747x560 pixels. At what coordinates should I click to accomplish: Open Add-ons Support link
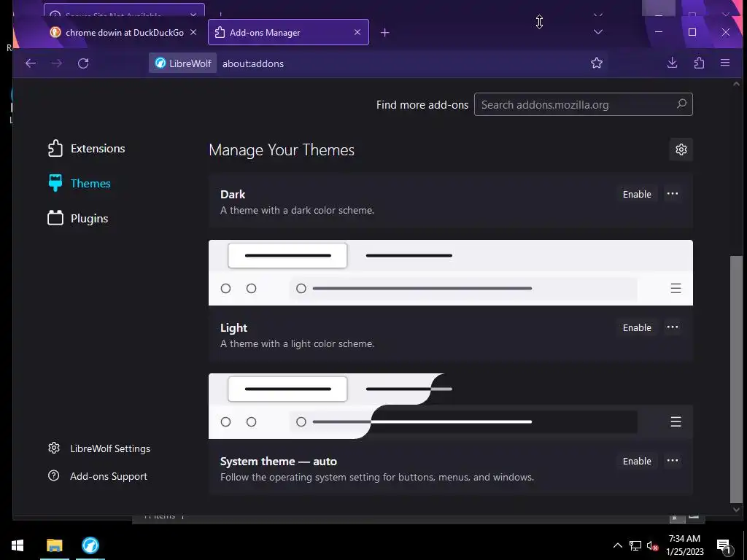(x=98, y=476)
